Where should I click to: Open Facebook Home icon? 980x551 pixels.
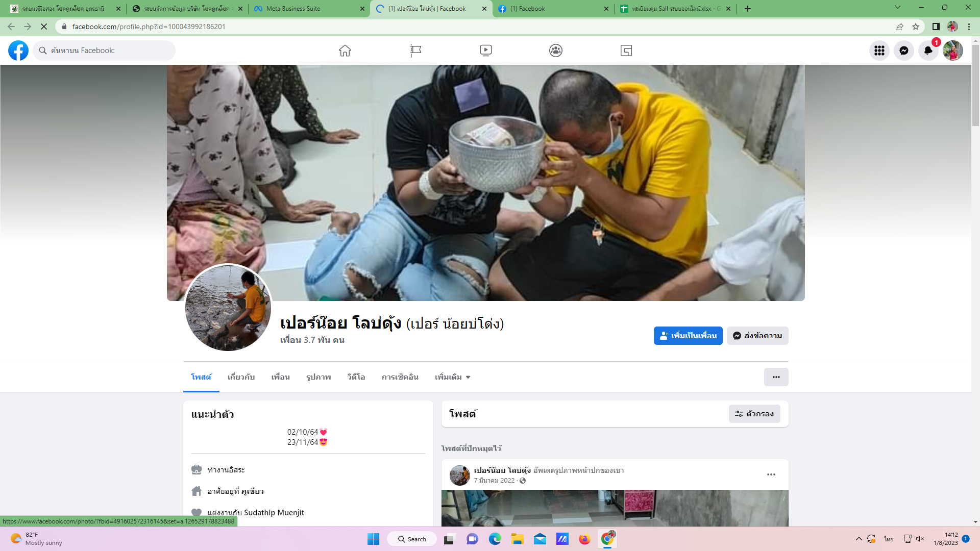(x=345, y=51)
